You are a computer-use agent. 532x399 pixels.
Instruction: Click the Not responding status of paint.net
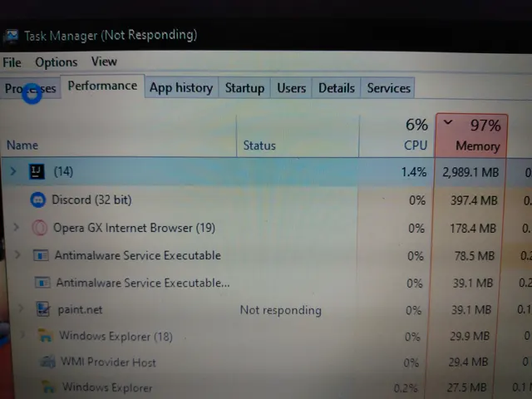coord(281,310)
